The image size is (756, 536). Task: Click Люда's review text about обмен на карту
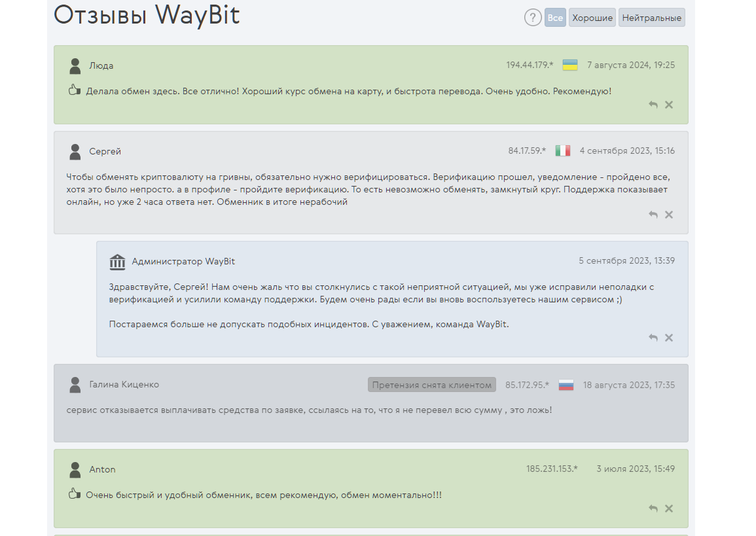pyautogui.click(x=349, y=91)
